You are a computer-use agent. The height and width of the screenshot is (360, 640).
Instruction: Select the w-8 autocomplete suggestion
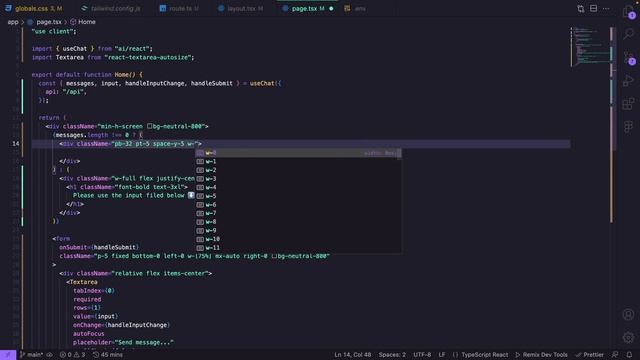tap(298, 222)
